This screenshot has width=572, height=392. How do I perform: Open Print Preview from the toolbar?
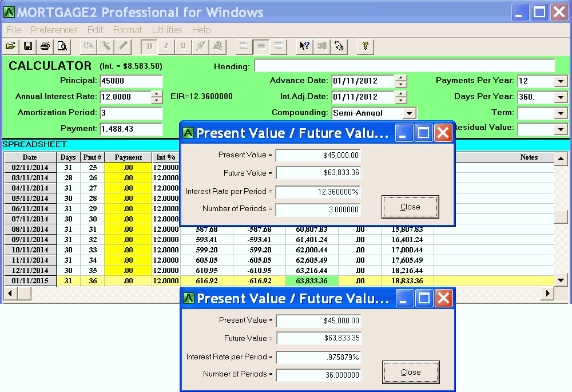point(62,46)
